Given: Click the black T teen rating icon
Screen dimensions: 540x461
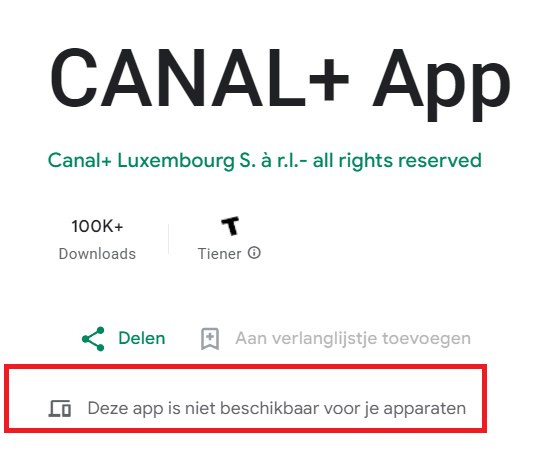Looking at the screenshot, I should (230, 226).
